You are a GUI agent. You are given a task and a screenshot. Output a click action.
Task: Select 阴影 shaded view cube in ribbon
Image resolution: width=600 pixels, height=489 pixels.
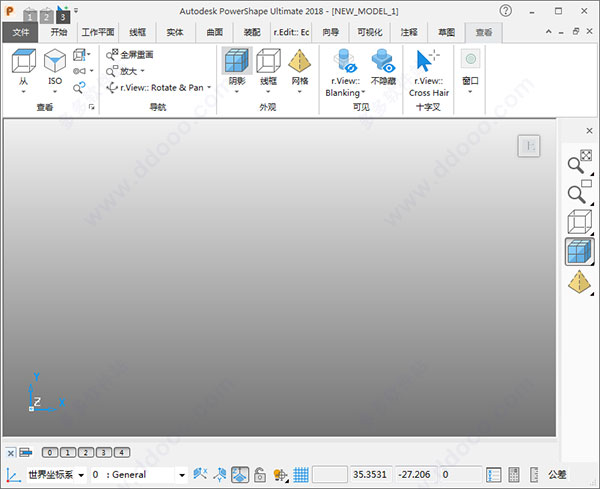coord(237,61)
